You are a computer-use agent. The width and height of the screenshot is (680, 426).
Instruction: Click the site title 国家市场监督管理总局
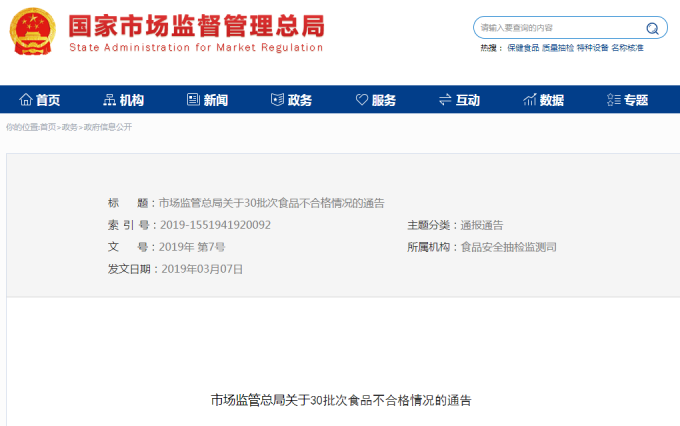point(196,26)
